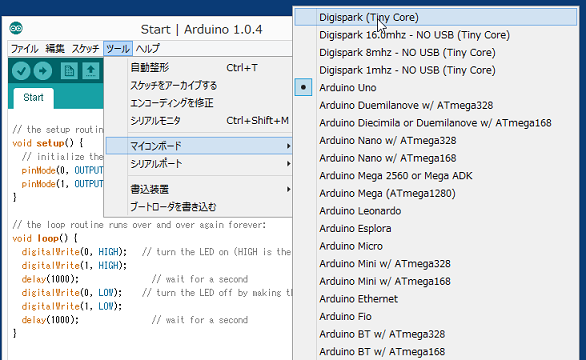Click code line 'digitalWrite(1, LOW);'
The height and width of the screenshot is (360, 586).
pyautogui.click(x=72, y=306)
